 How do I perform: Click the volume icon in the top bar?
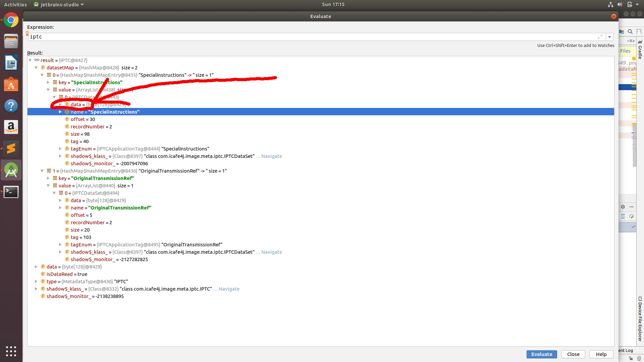click(619, 4)
